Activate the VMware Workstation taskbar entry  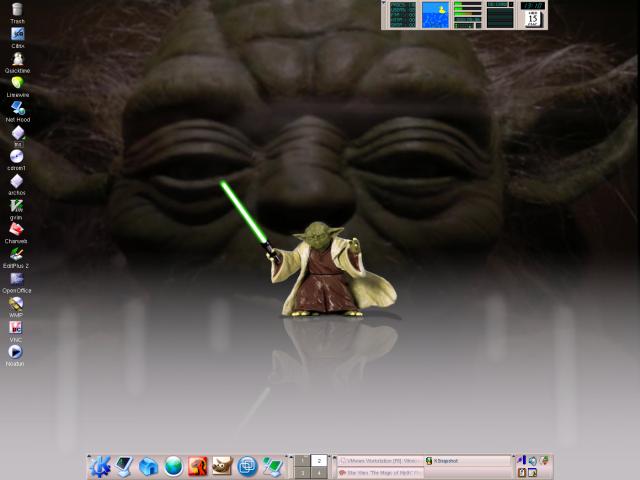[380, 461]
